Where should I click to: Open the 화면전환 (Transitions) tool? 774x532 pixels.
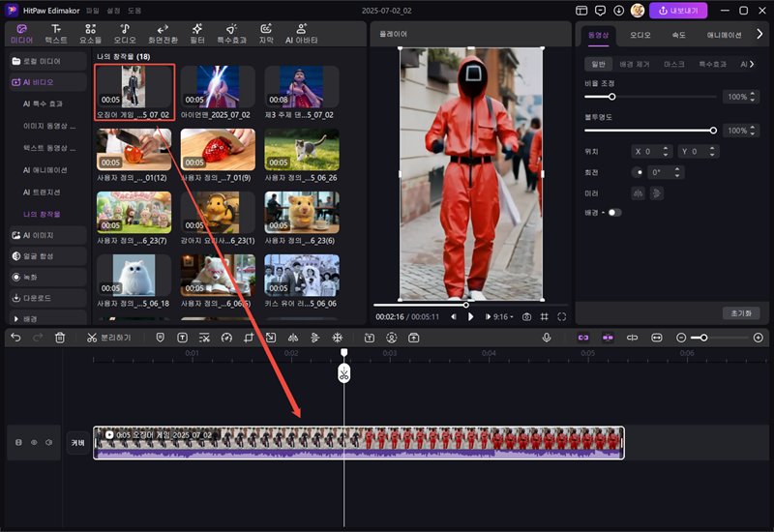pyautogui.click(x=163, y=34)
